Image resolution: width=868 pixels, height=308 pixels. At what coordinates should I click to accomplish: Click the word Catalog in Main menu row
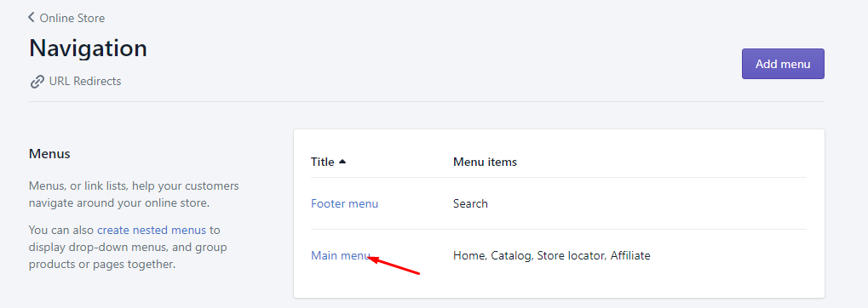tap(512, 255)
